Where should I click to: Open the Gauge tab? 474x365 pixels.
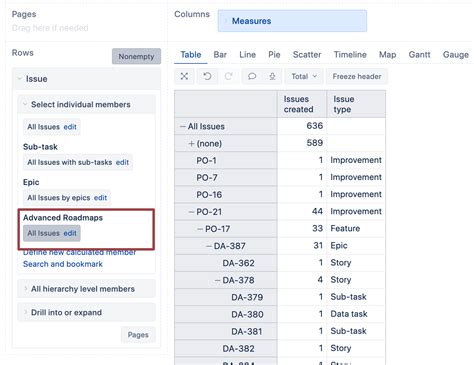pyautogui.click(x=456, y=55)
